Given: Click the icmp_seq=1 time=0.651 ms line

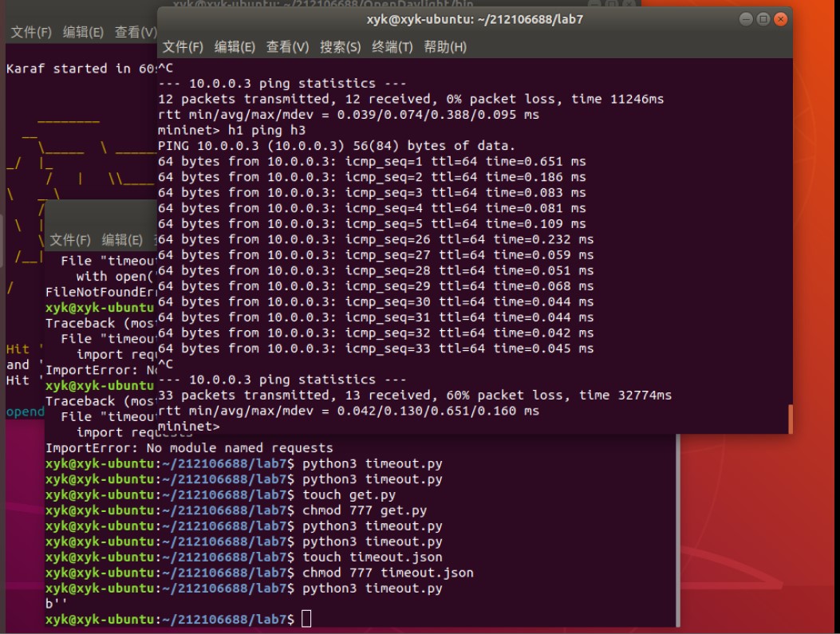Looking at the screenshot, I should (x=372, y=161).
